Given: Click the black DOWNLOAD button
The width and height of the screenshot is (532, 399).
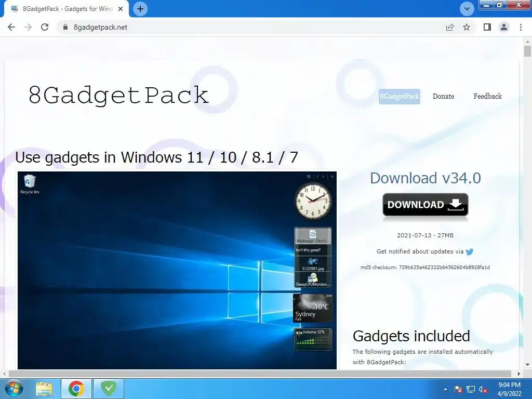Looking at the screenshot, I should point(425,205).
